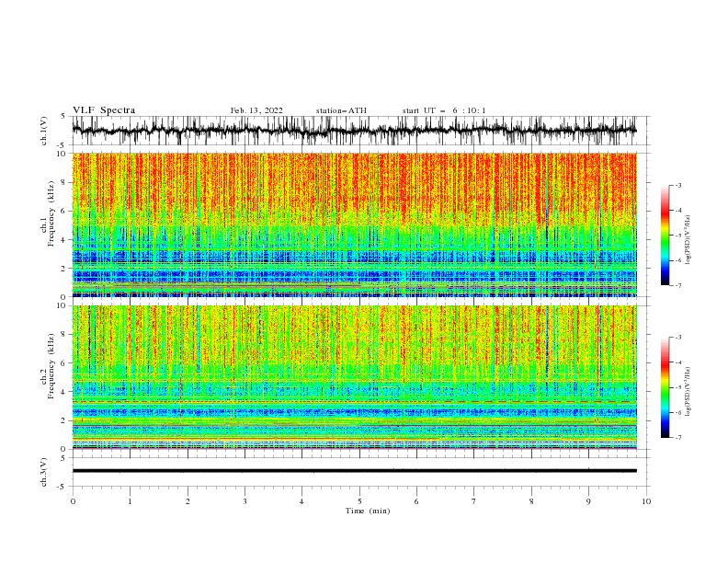Click the time axis tick label "7"
This screenshot has height=563, width=728.
(474, 501)
